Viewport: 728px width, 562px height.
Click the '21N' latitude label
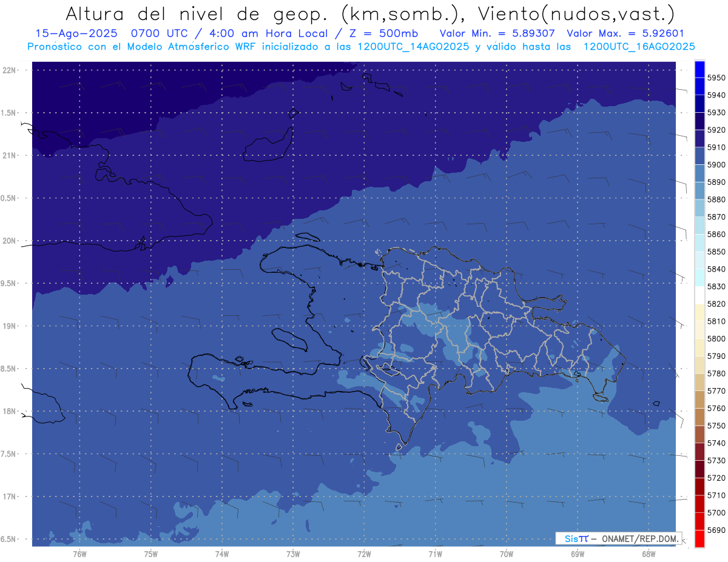10,155
